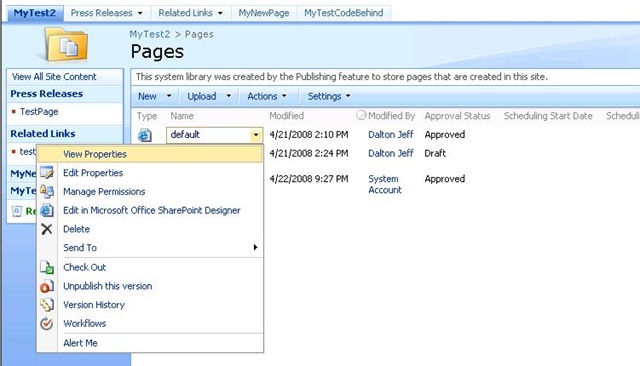This screenshot has height=366, width=640.
Task: Click Dalton Jeff link in Approved row
Action: click(391, 135)
